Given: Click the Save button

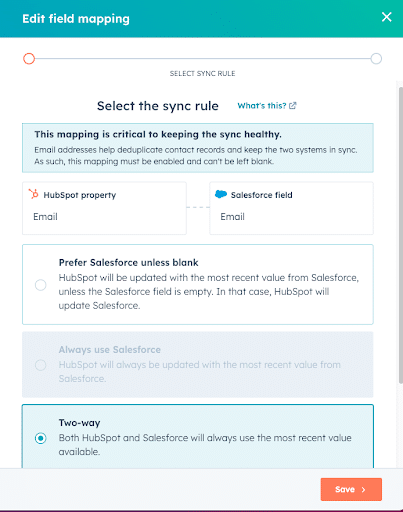Looking at the screenshot, I should tap(351, 489).
